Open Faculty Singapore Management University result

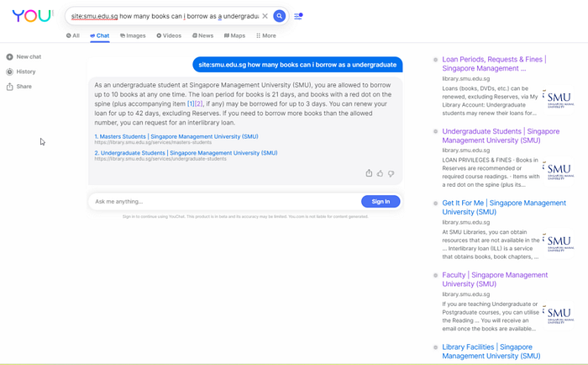point(495,279)
